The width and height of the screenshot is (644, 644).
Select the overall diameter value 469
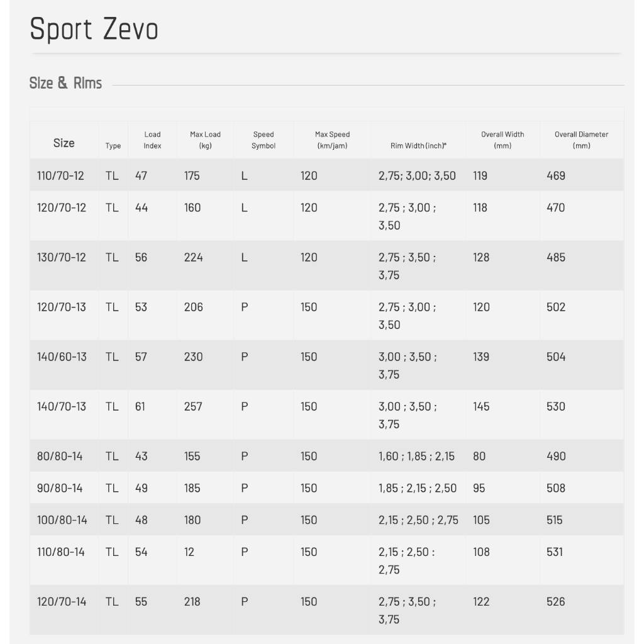point(556,175)
